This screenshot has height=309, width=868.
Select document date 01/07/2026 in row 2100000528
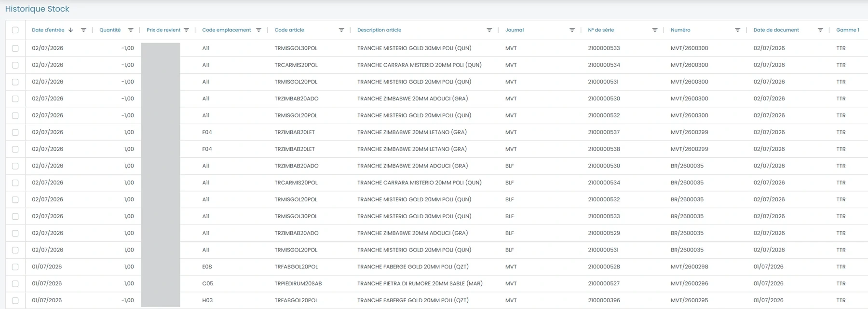coord(768,267)
